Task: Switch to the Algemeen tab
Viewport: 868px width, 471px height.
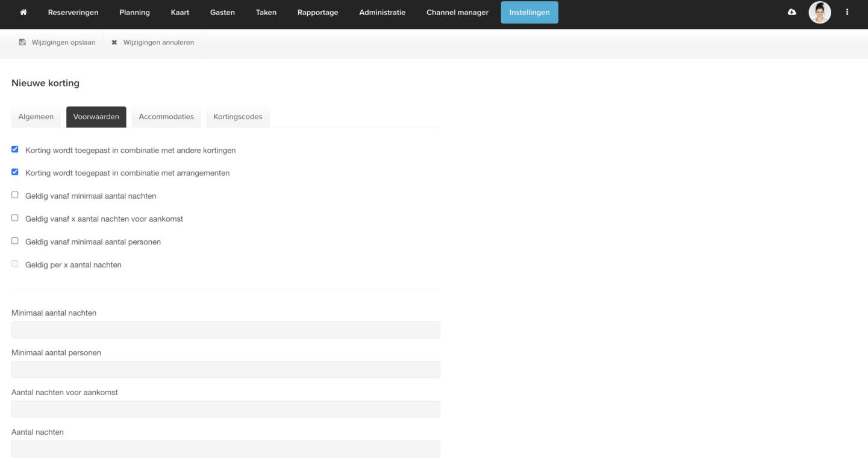Action: tap(36, 117)
